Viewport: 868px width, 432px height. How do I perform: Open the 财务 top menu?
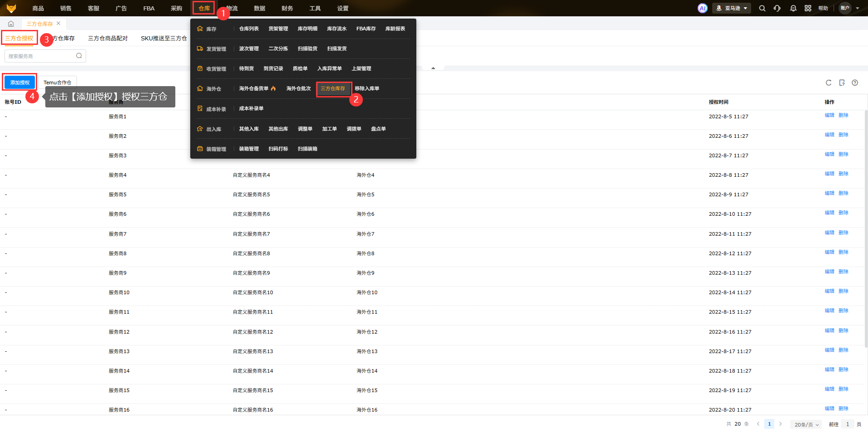coord(287,8)
